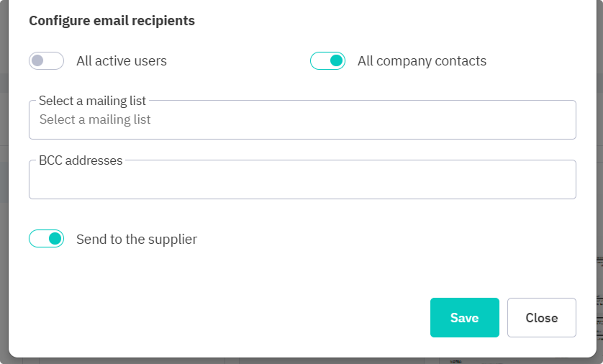Click the dimmed backdrop below the dialog
The height and width of the screenshot is (364, 603).
point(302,360)
